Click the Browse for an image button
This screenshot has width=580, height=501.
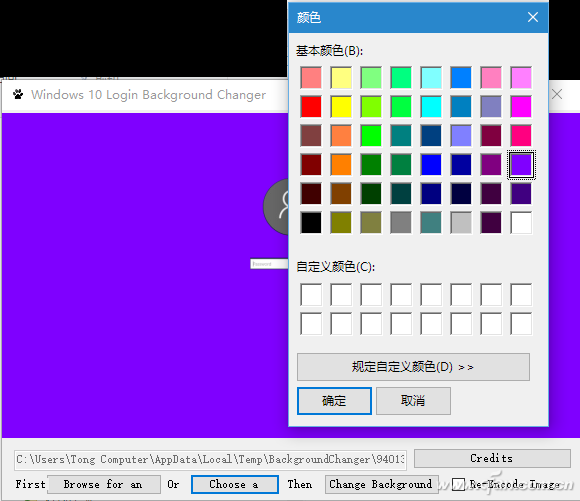(x=104, y=484)
